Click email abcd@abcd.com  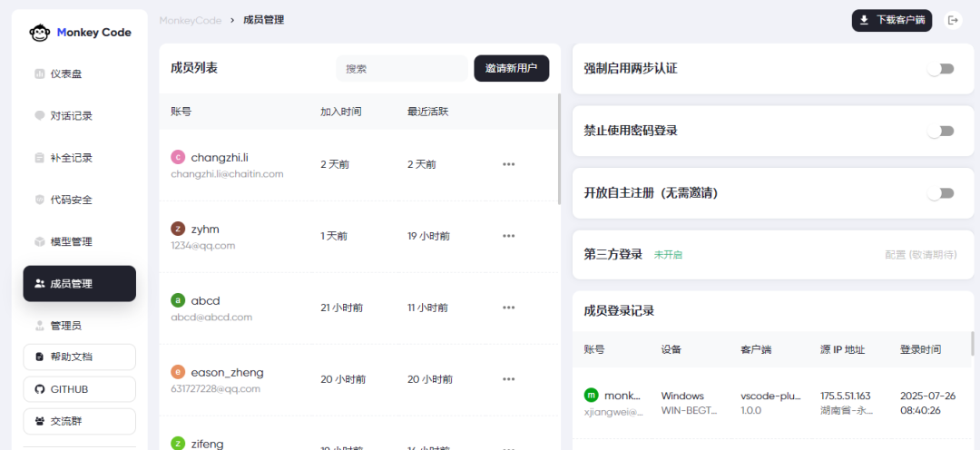(211, 318)
